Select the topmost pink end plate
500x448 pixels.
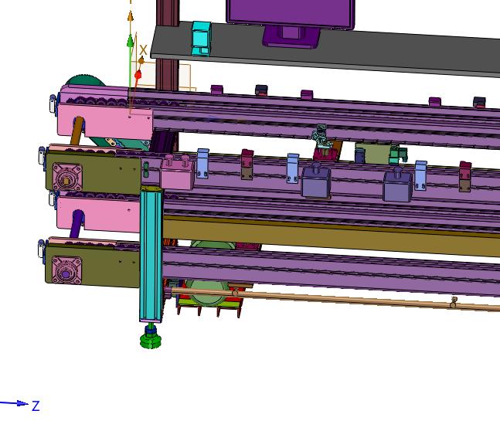point(105,121)
